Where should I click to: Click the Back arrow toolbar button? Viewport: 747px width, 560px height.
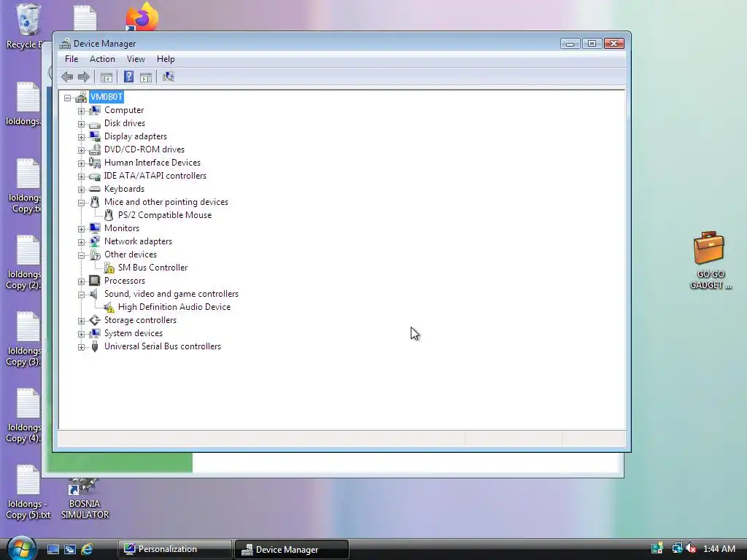(x=67, y=77)
